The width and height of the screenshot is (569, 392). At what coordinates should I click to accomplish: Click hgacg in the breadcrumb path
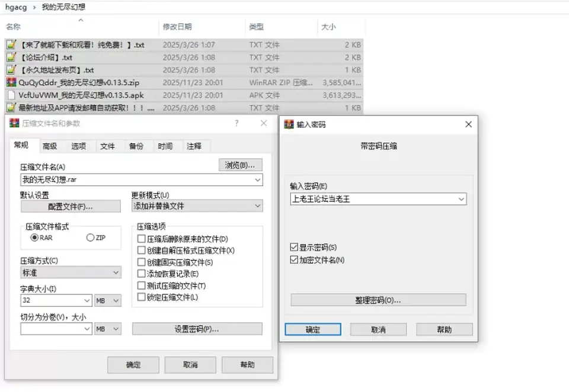[x=16, y=7]
